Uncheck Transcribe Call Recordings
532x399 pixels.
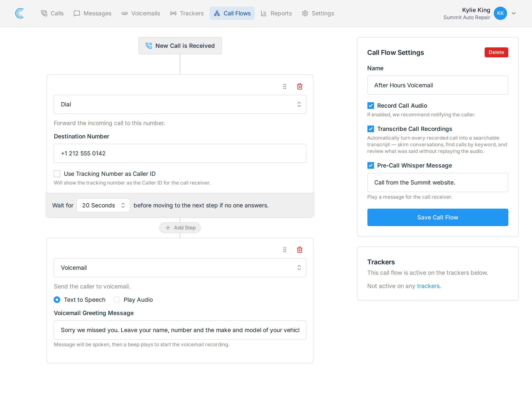pos(371,129)
